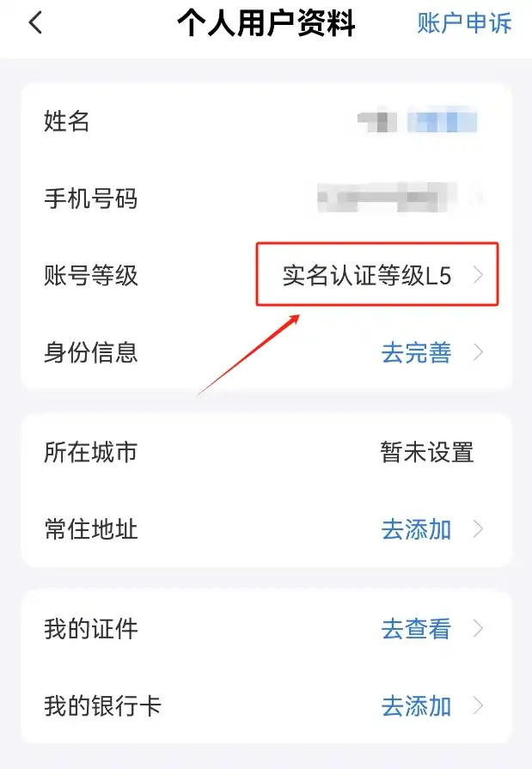Expand chevron on 我的银行卡 row
Image resolution: width=532 pixels, height=769 pixels.
point(479,705)
